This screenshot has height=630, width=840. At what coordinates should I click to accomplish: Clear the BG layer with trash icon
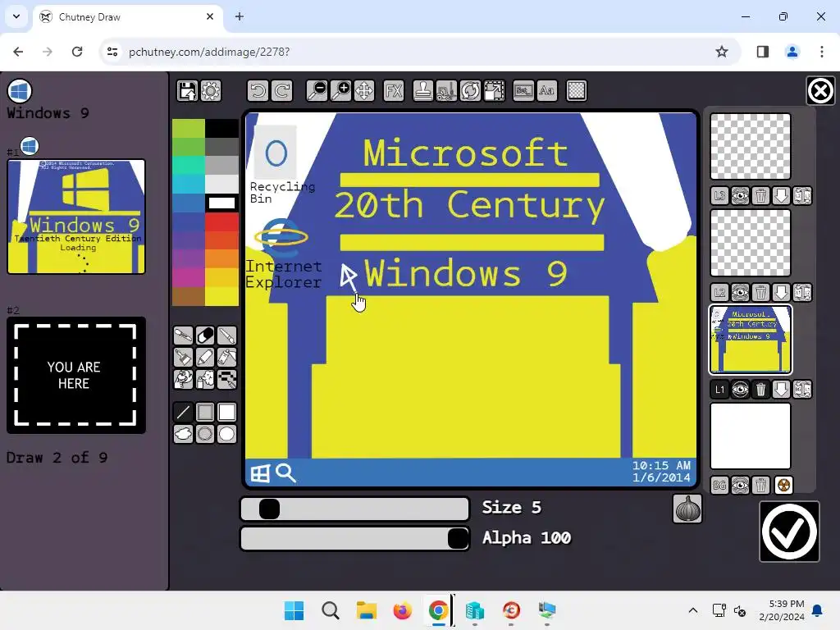[760, 486]
